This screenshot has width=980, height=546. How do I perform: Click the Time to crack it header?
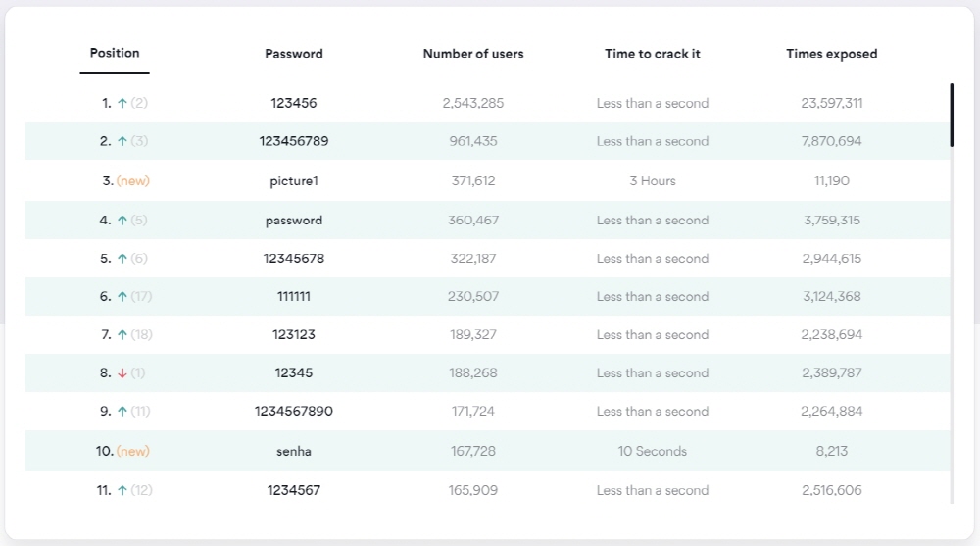point(652,54)
